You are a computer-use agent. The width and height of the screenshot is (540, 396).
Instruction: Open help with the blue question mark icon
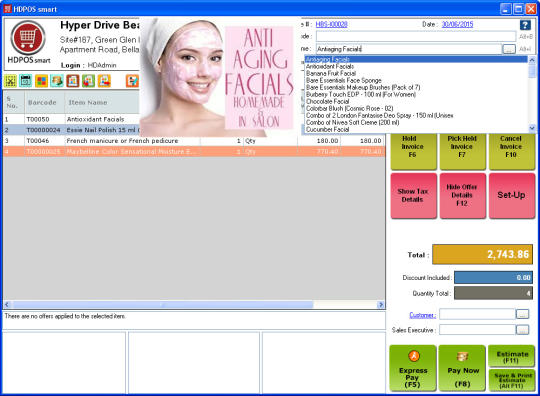tap(525, 25)
